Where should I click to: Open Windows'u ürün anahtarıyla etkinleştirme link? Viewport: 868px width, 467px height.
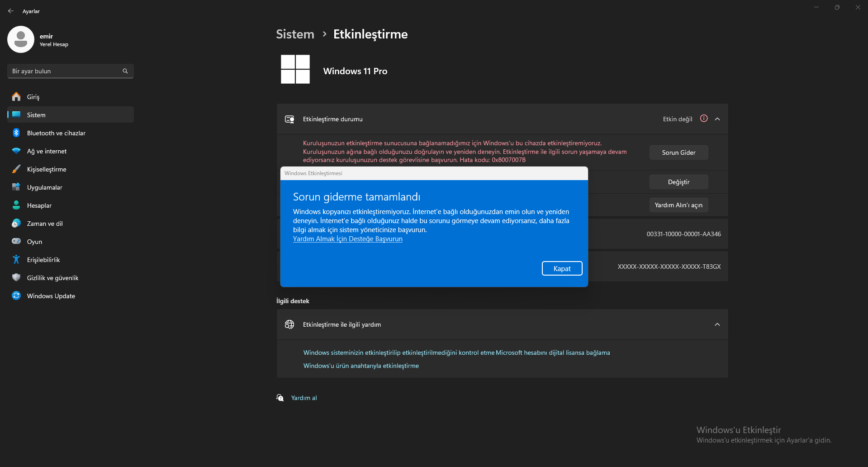361,366
